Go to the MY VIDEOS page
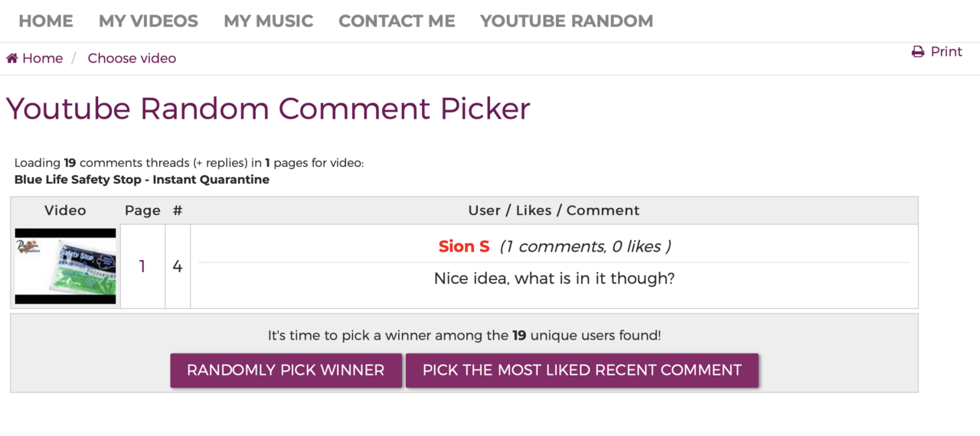Screen dimensions: 980x436 (x=149, y=21)
